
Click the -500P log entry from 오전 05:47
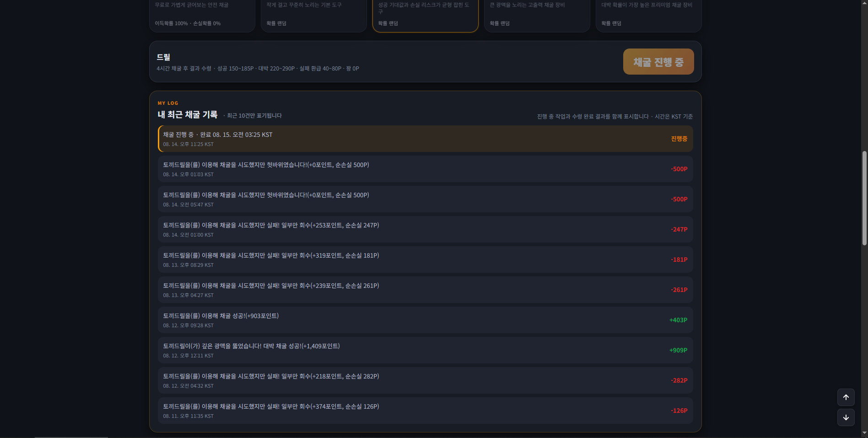coord(426,199)
